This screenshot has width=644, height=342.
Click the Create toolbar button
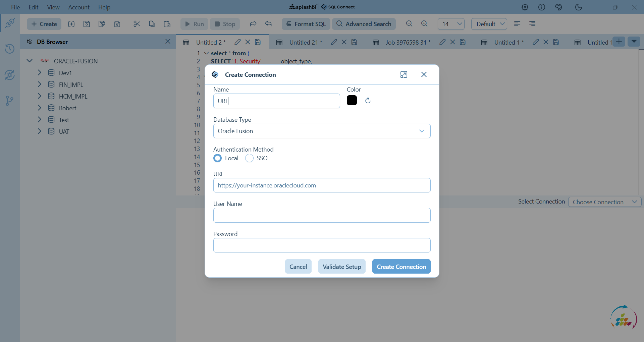[x=44, y=24]
